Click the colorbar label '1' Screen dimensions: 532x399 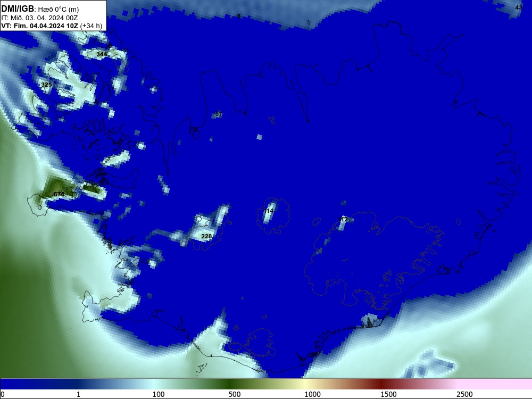78,394
